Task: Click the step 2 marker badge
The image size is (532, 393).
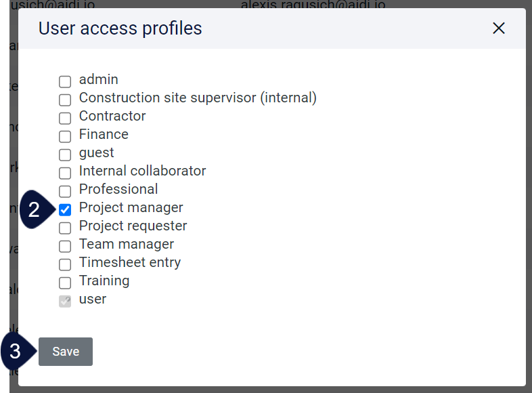Action: (37, 209)
